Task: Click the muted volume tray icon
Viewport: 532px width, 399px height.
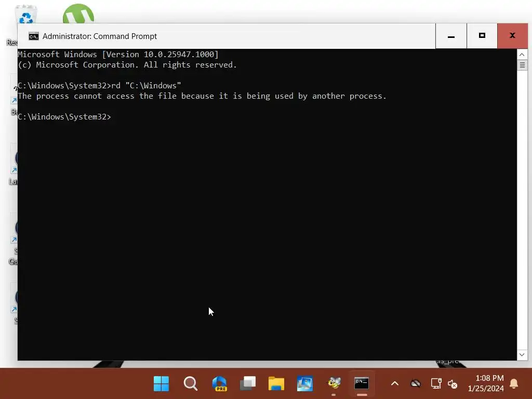Action: tap(453, 384)
